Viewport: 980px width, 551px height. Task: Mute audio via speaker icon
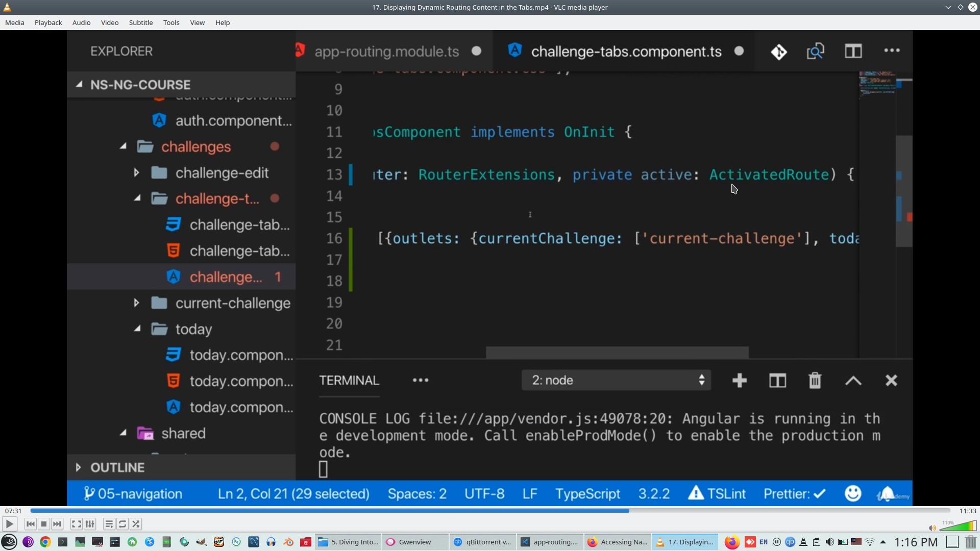point(932,528)
